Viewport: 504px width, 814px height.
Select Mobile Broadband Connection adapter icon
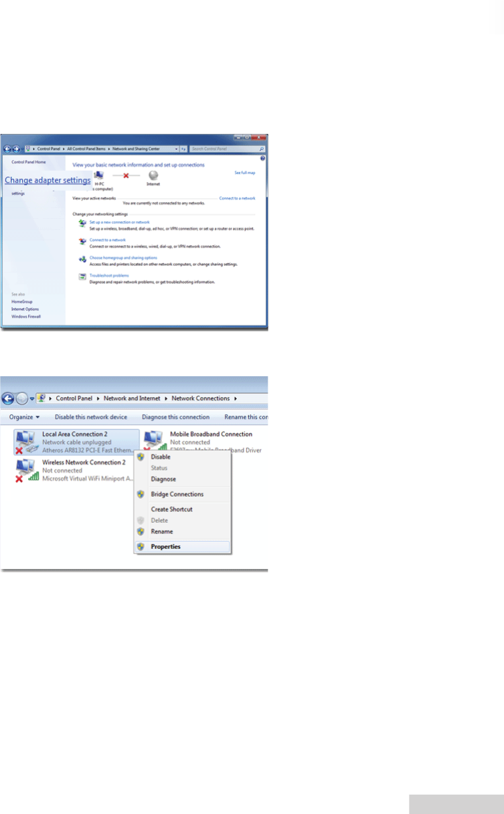point(155,440)
